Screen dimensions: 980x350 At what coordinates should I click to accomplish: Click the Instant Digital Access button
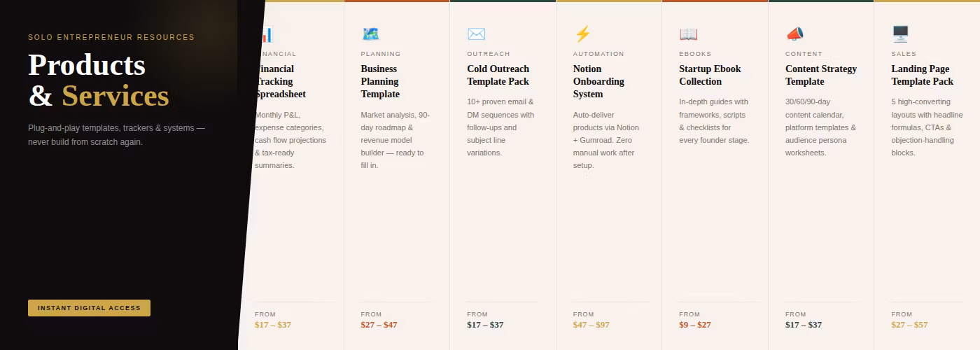[89, 308]
